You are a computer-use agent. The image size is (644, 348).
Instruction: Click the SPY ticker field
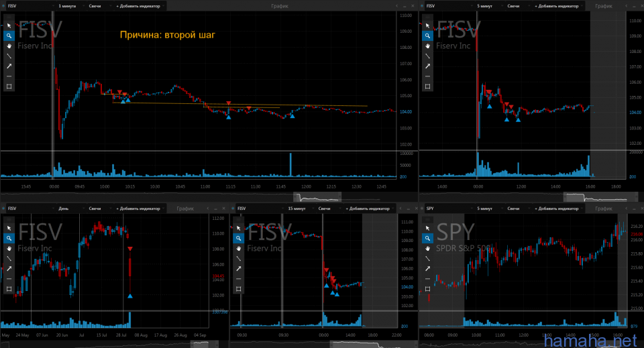coord(449,209)
